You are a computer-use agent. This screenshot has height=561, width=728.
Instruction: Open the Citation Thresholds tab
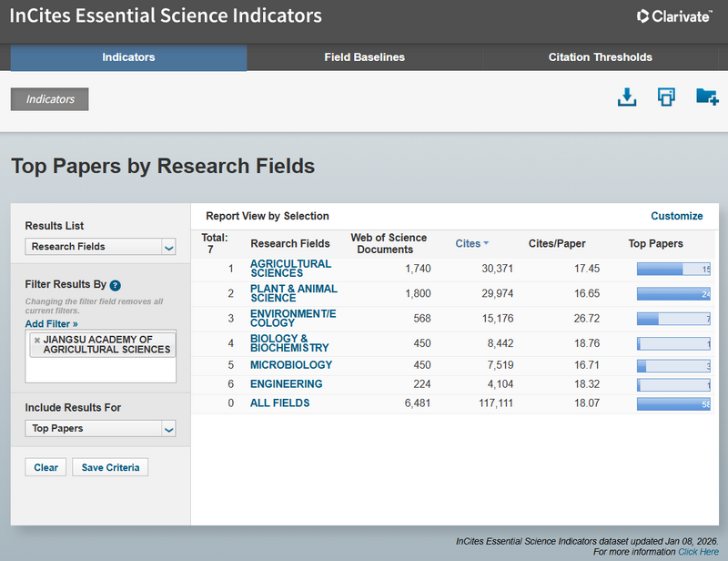[600, 57]
